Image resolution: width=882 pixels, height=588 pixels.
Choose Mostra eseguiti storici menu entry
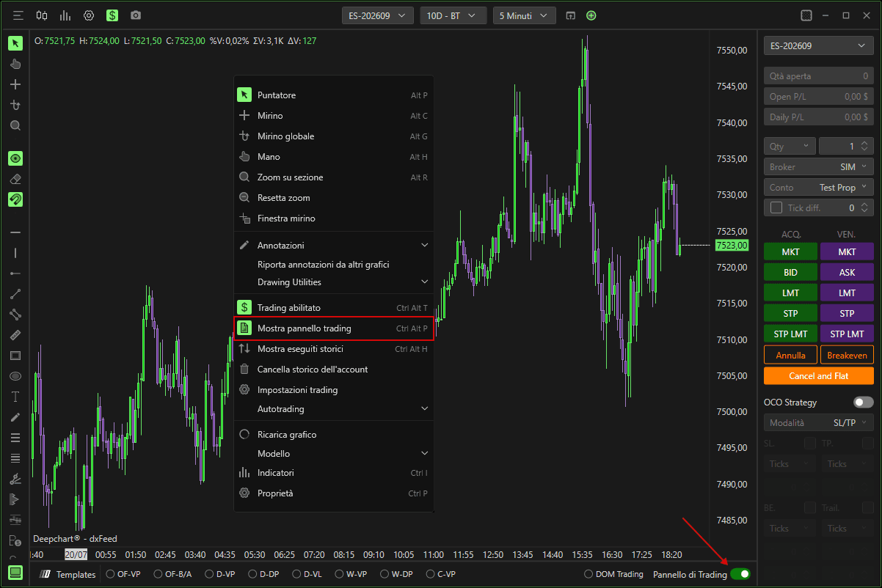pos(334,349)
